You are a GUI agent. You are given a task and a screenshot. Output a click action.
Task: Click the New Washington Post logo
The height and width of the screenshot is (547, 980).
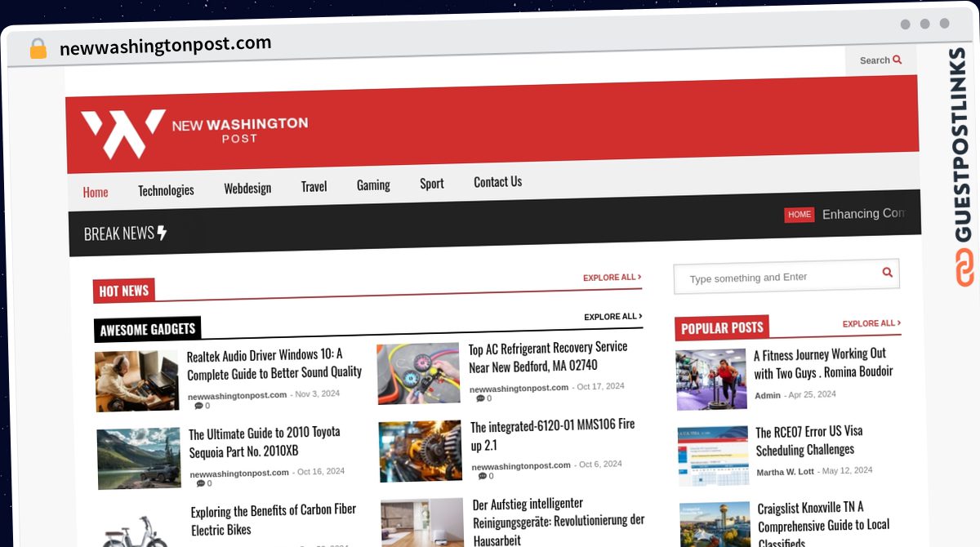[194, 132]
